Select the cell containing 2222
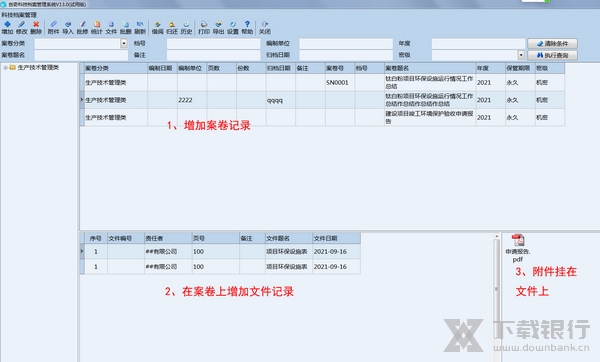Screen dimensions: 600x362 point(192,100)
